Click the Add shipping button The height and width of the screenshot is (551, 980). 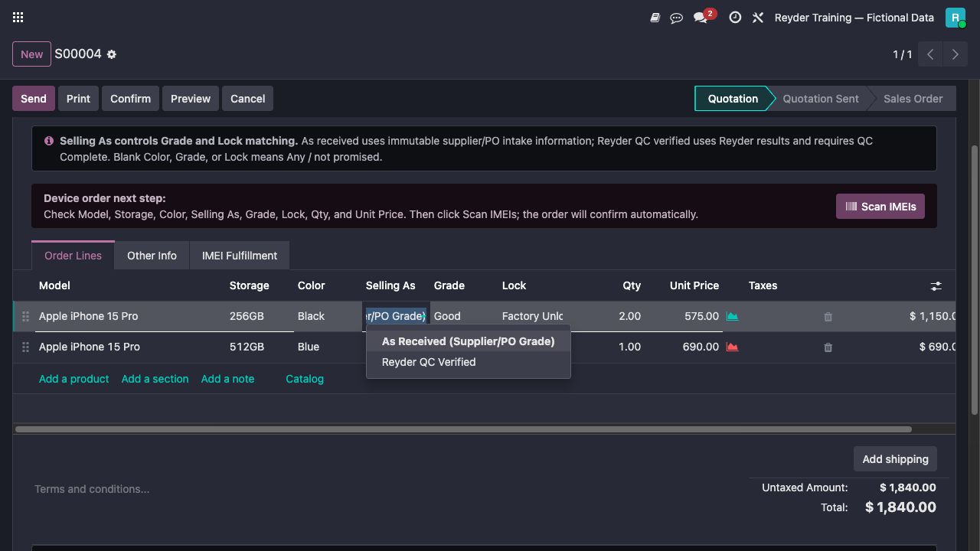[x=895, y=459]
